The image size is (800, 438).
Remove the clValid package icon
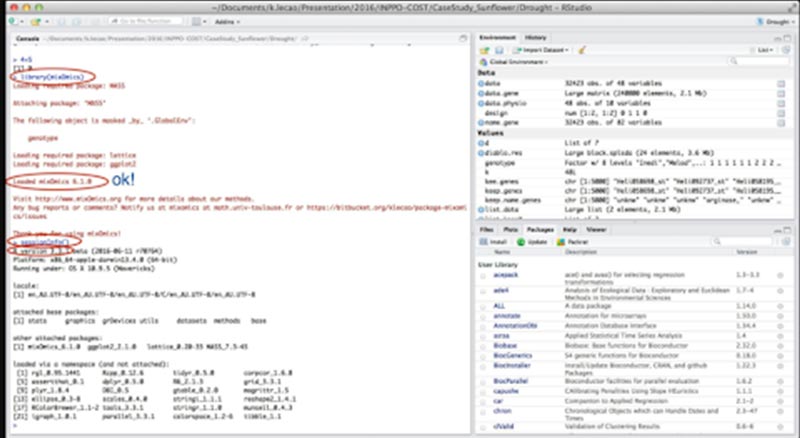(x=780, y=427)
